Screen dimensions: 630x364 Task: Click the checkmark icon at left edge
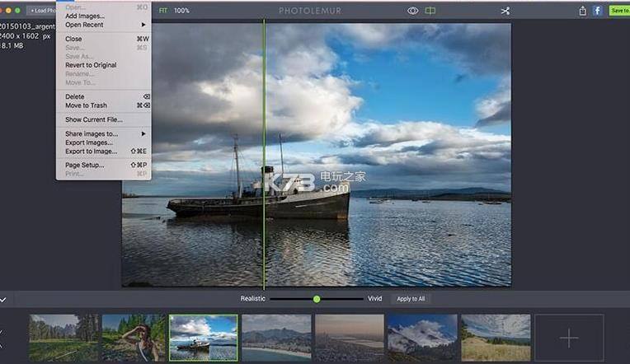pos(3,300)
